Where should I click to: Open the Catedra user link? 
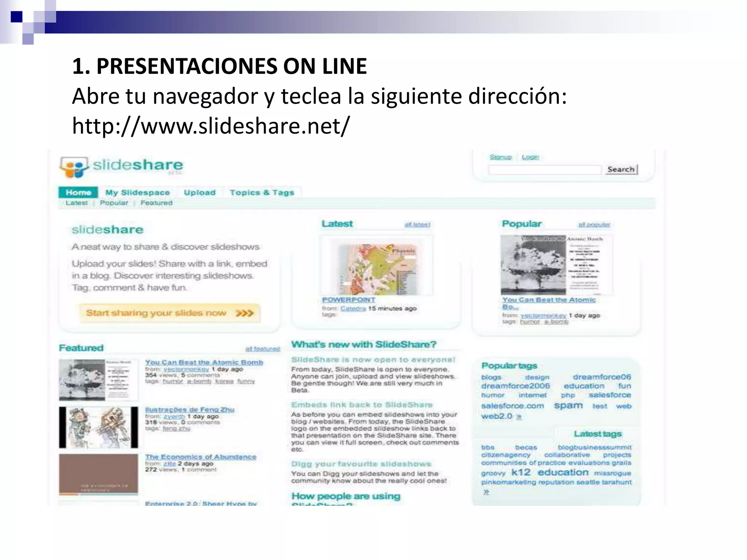tap(353, 309)
